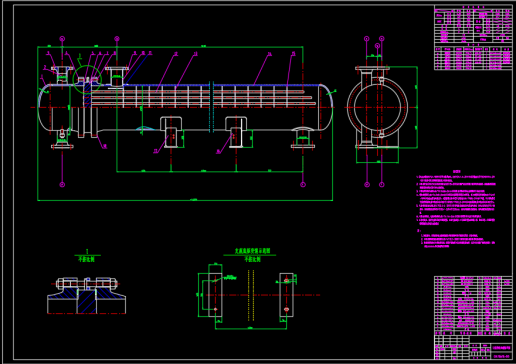Click the bottom-left channel nozzle flange

point(62,146)
